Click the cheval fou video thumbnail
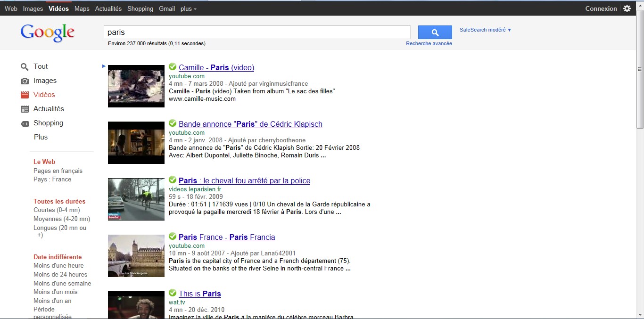Screen dimensions: 644x319 (136, 199)
